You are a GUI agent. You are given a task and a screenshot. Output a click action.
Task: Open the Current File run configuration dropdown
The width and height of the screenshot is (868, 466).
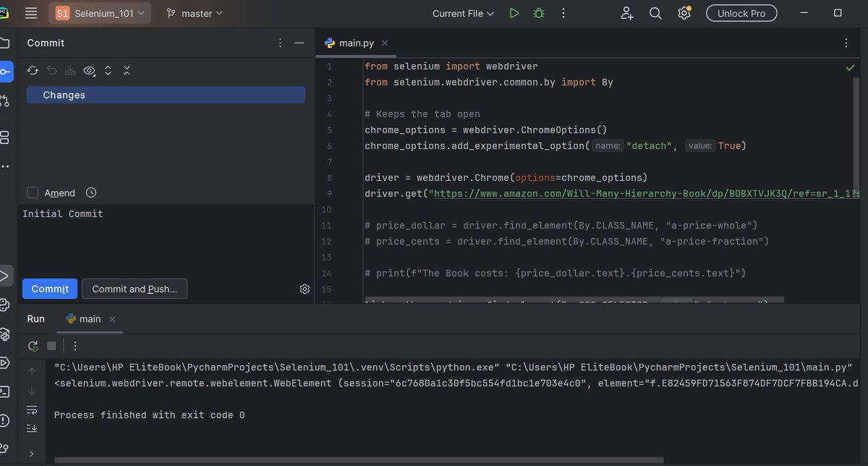[x=463, y=13]
